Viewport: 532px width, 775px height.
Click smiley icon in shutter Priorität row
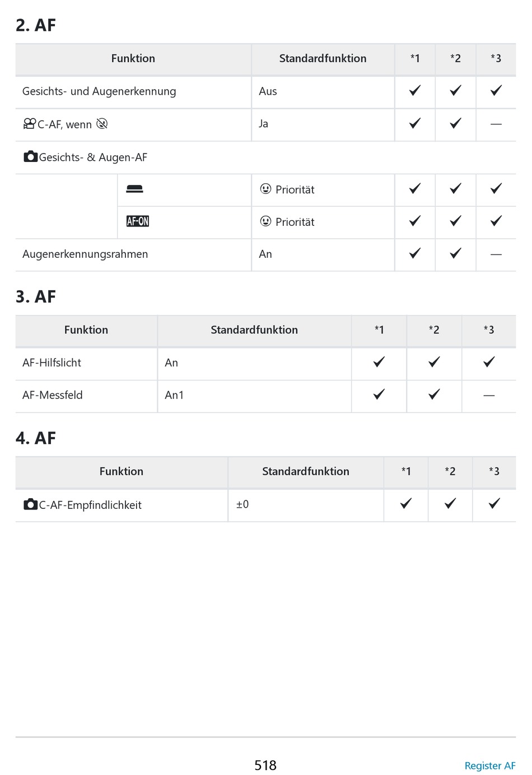[266, 189]
